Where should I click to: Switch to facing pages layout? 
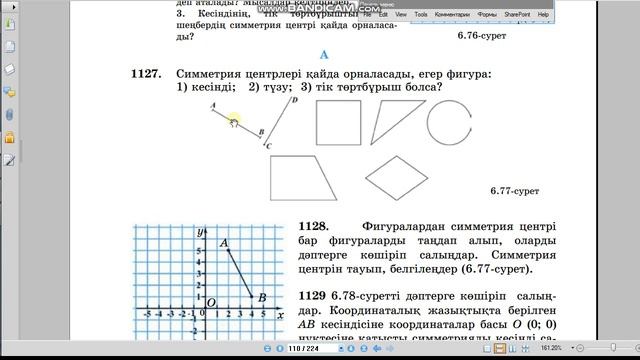(x=512, y=349)
